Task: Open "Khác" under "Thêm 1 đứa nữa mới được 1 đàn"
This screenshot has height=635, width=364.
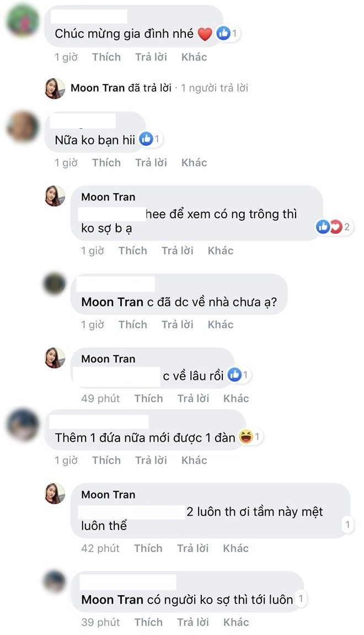Action: point(194,460)
